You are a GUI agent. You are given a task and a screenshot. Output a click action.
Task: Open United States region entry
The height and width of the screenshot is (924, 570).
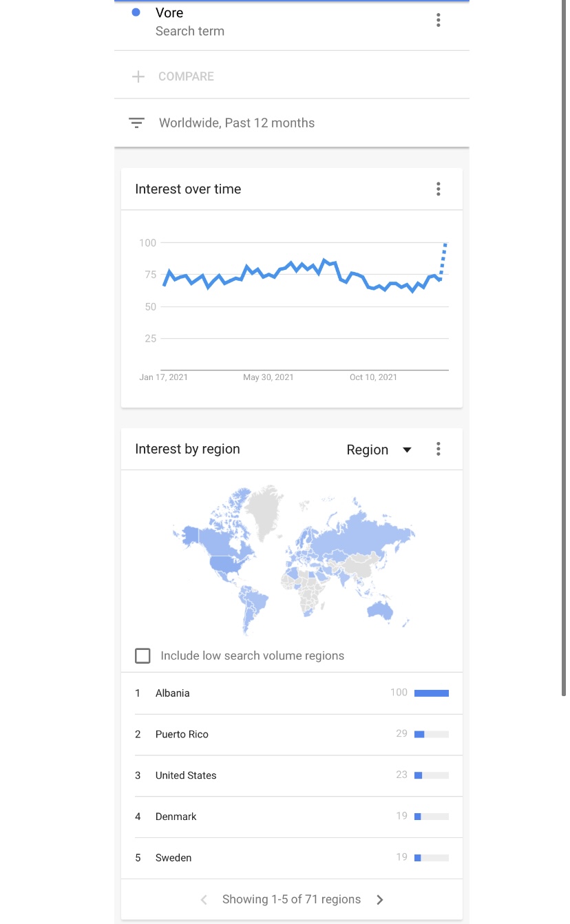pos(292,776)
